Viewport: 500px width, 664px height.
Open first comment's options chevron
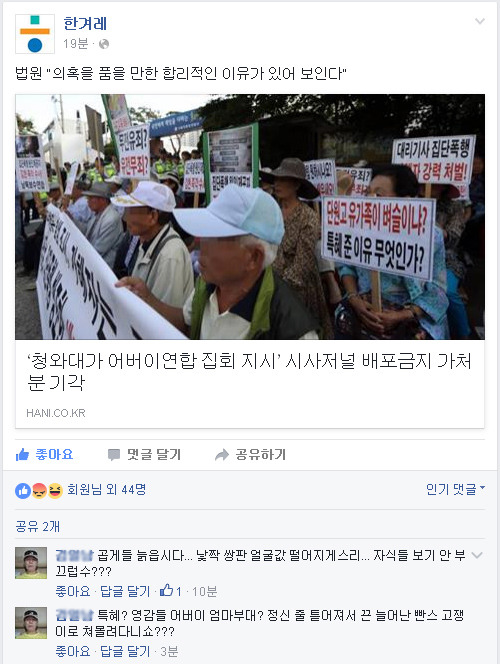pos(477,555)
